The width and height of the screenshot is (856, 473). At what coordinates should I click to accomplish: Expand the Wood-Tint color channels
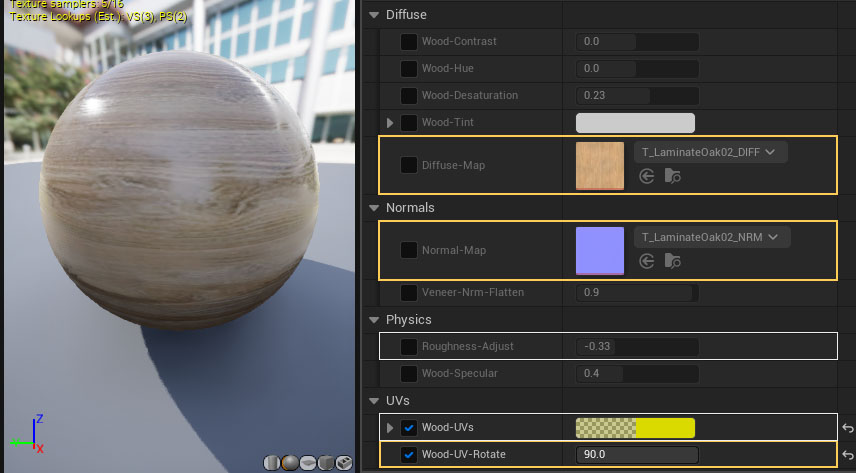pos(390,122)
